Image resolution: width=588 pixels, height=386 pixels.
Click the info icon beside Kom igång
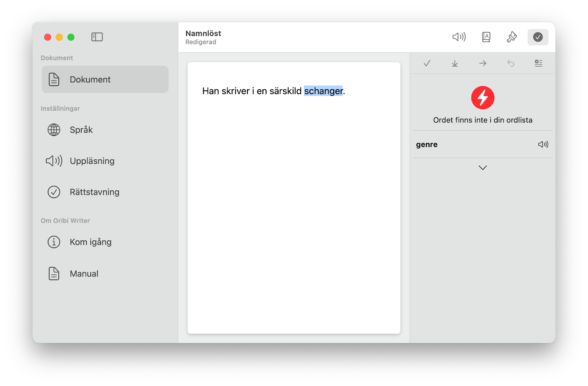[54, 242]
